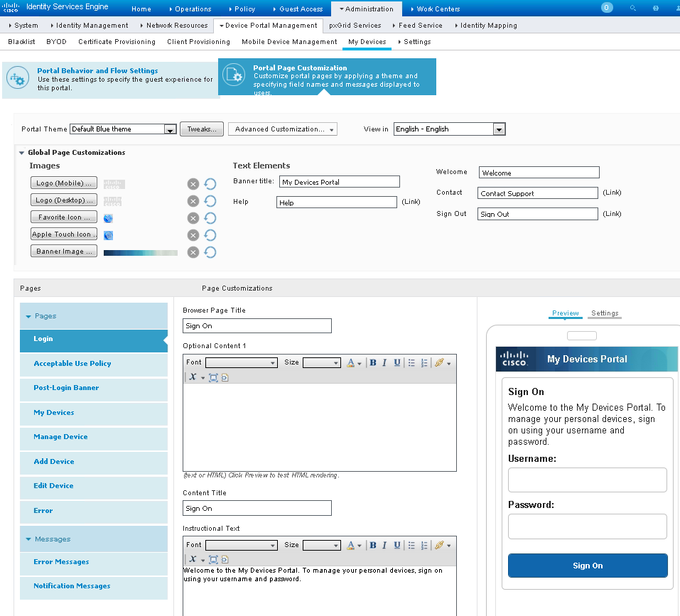Click the Favorite Icon upload button
Image resolution: width=680 pixels, height=616 pixels.
pos(64,217)
